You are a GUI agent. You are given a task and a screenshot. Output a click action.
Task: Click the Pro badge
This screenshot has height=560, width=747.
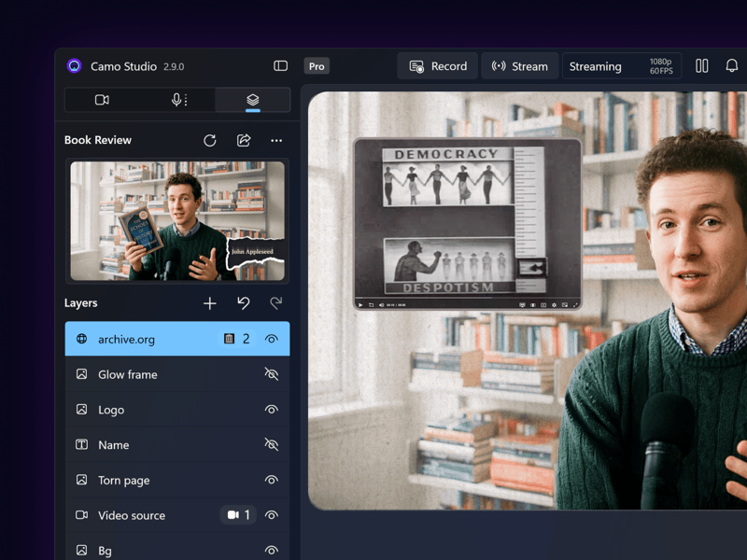tap(317, 66)
